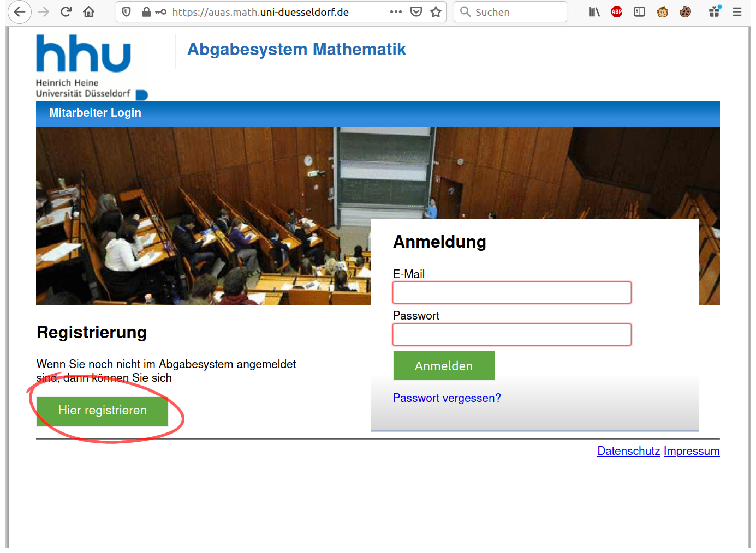Open the Datenschutz link

click(629, 451)
